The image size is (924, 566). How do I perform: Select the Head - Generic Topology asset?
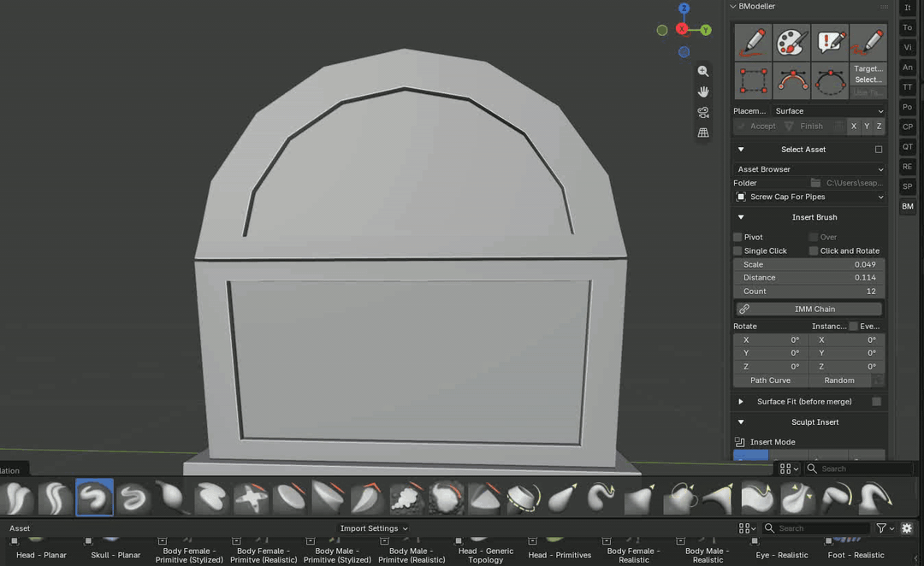[x=486, y=551]
